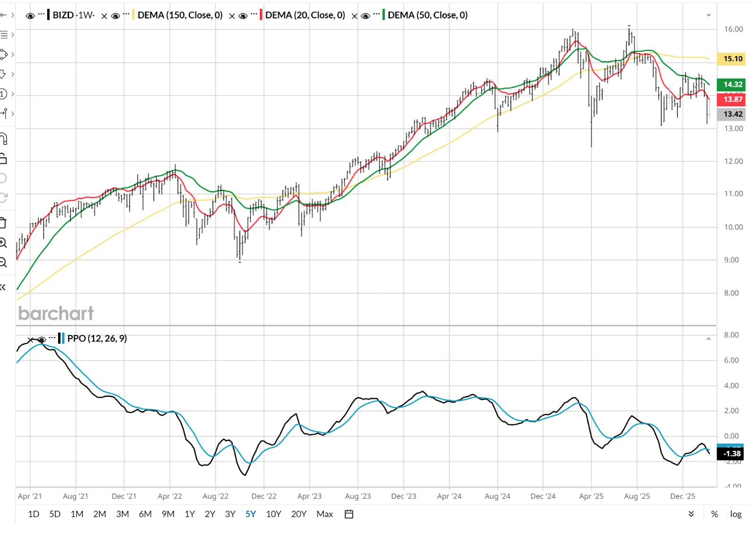756x541 pixels.
Task: Select the measure arrow-pin tool
Action: (x=3, y=113)
